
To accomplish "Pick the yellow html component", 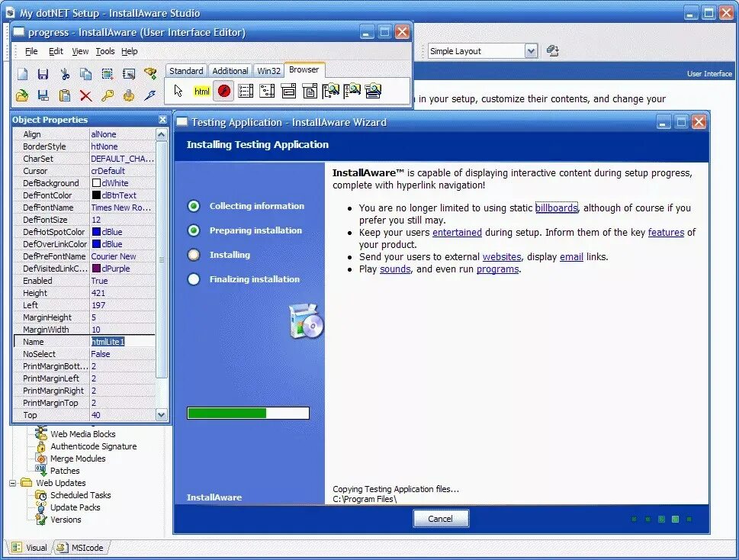I will click(201, 92).
